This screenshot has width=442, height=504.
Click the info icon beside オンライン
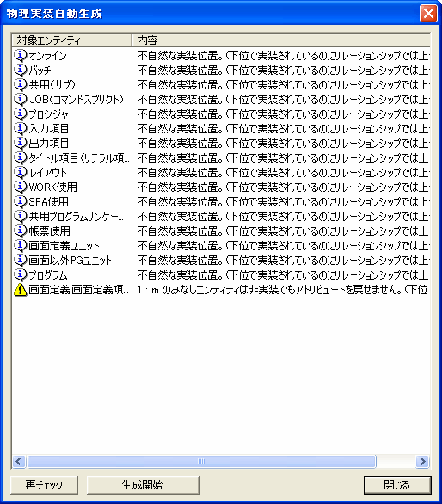20,56
